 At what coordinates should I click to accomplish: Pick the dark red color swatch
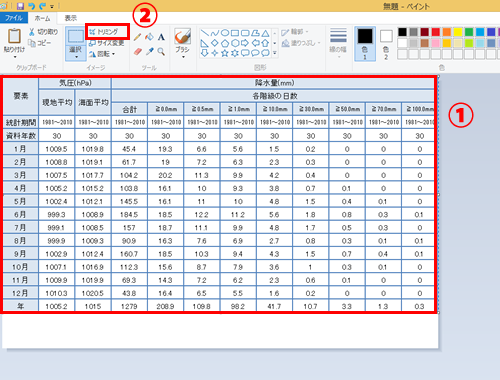(x=424, y=32)
